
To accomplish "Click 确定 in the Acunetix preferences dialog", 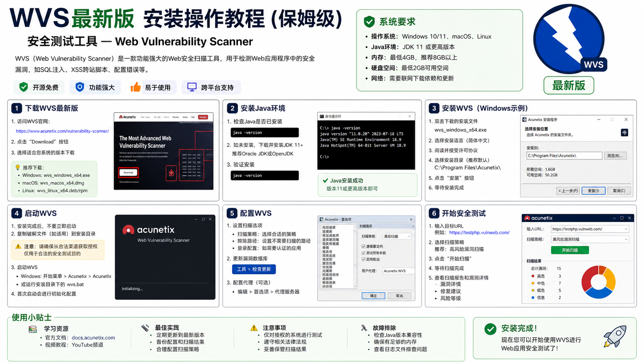I will pyautogui.click(x=373, y=296).
